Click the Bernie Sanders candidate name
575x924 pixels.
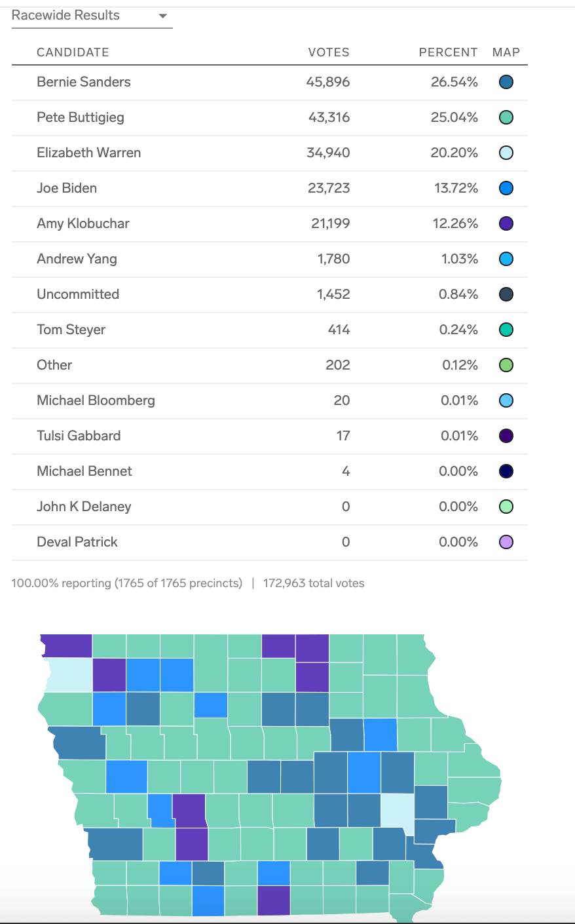pos(83,82)
